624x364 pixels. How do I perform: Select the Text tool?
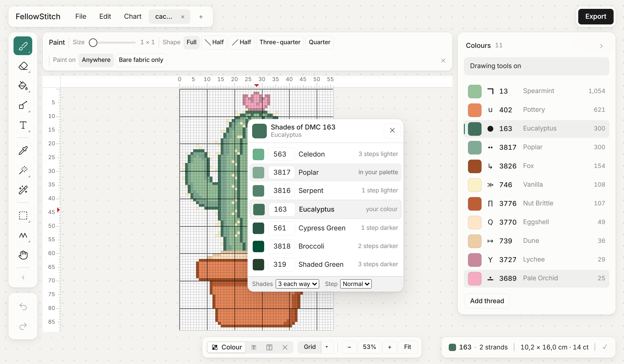click(x=23, y=125)
